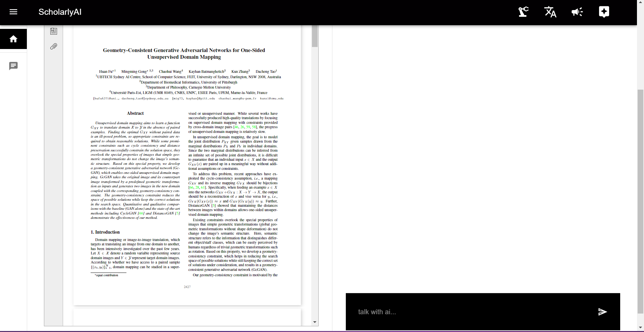Click the main page vertical scrollbar thumb
This screenshot has height=332, width=644.
tap(640, 201)
